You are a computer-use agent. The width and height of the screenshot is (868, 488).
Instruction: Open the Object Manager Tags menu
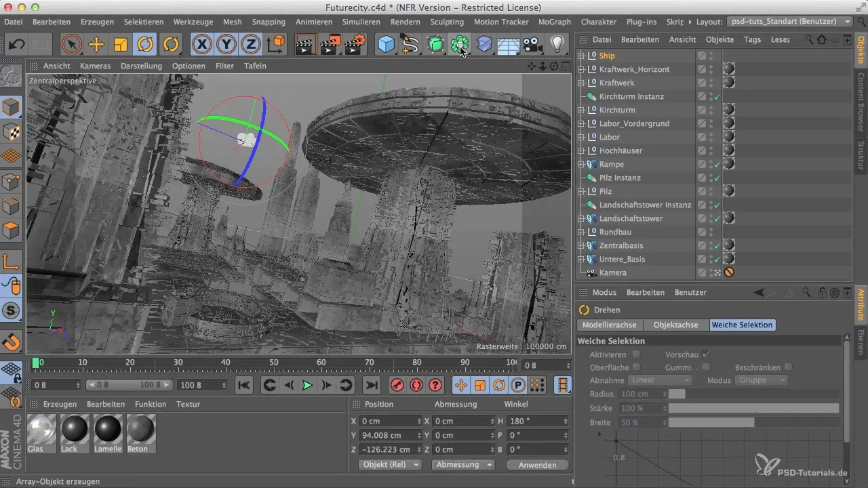click(x=752, y=39)
